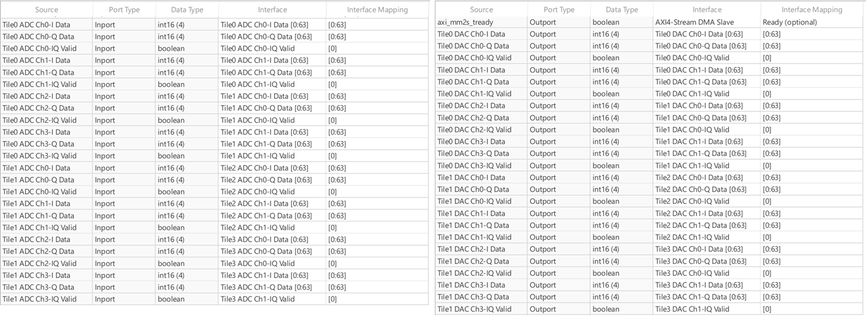Screen dimensions: 868x319
Task: Click the mapping cell for Tile0 ADC Ch2-IQ Valid
Action: [376, 120]
